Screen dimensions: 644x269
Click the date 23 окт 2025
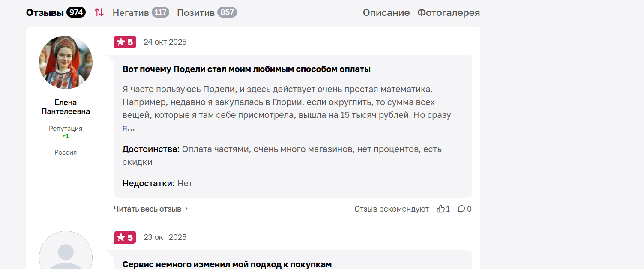coord(165,237)
